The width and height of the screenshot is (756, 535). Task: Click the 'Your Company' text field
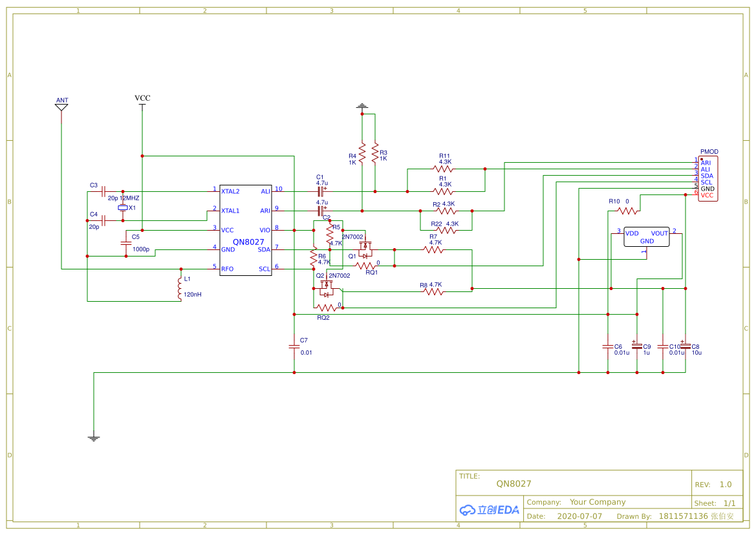(597, 502)
